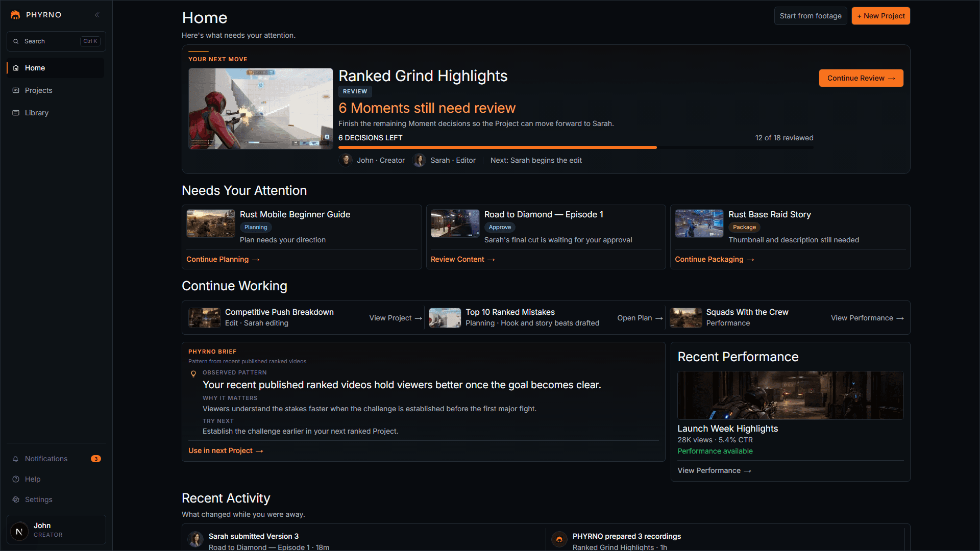Click the New Project button

point(881,16)
